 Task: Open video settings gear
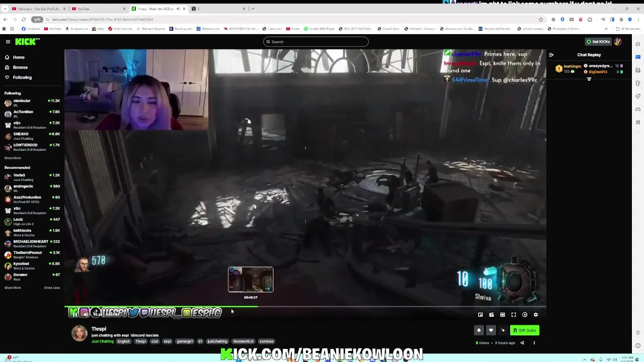click(x=536, y=315)
